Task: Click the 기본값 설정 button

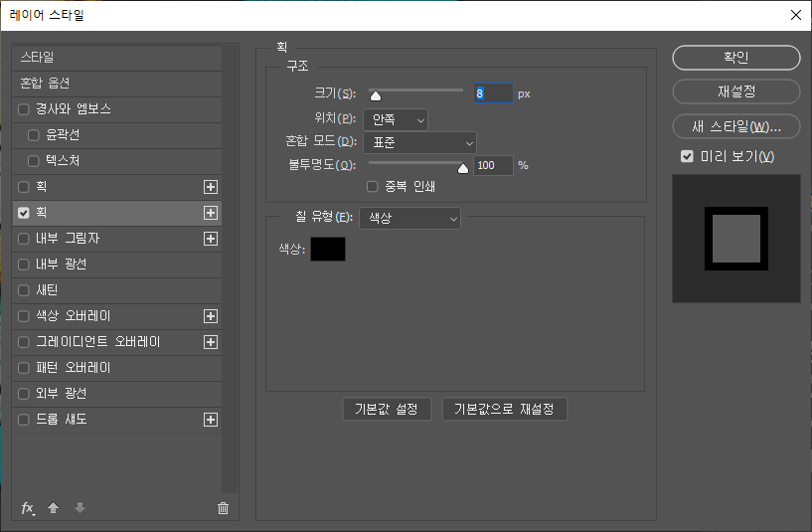Action: [x=387, y=410]
